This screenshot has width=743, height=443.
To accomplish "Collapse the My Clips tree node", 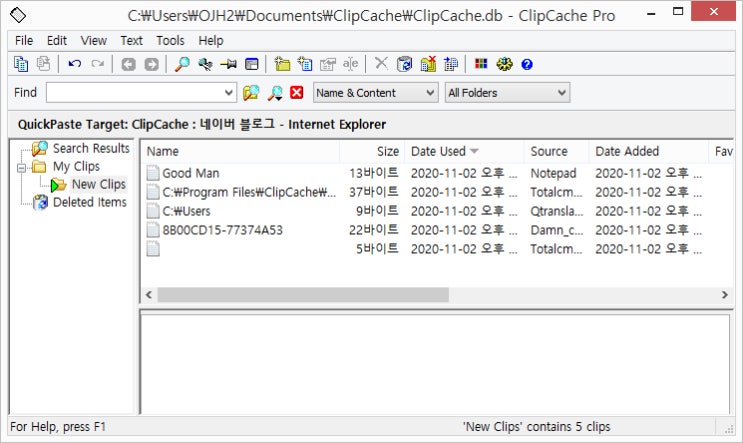I will [21, 167].
